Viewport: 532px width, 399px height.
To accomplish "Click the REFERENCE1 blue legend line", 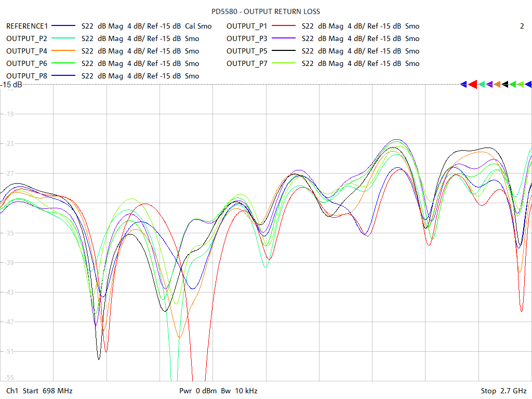I will pos(63,26).
